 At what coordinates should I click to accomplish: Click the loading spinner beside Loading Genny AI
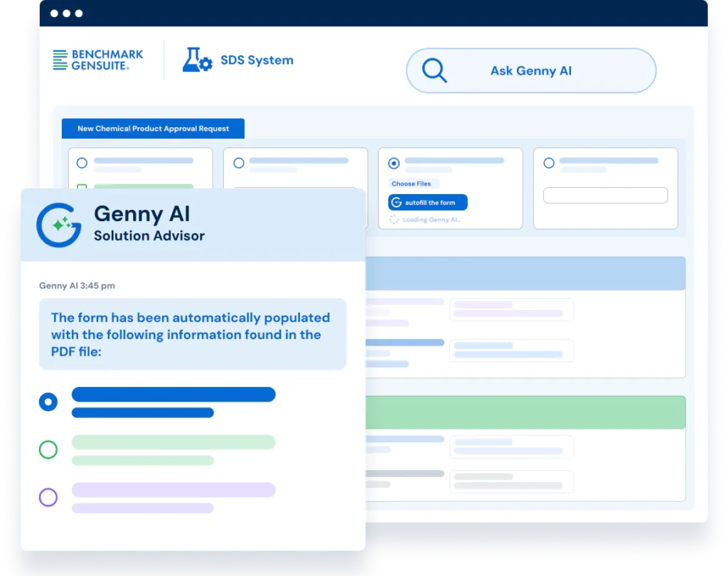click(394, 220)
